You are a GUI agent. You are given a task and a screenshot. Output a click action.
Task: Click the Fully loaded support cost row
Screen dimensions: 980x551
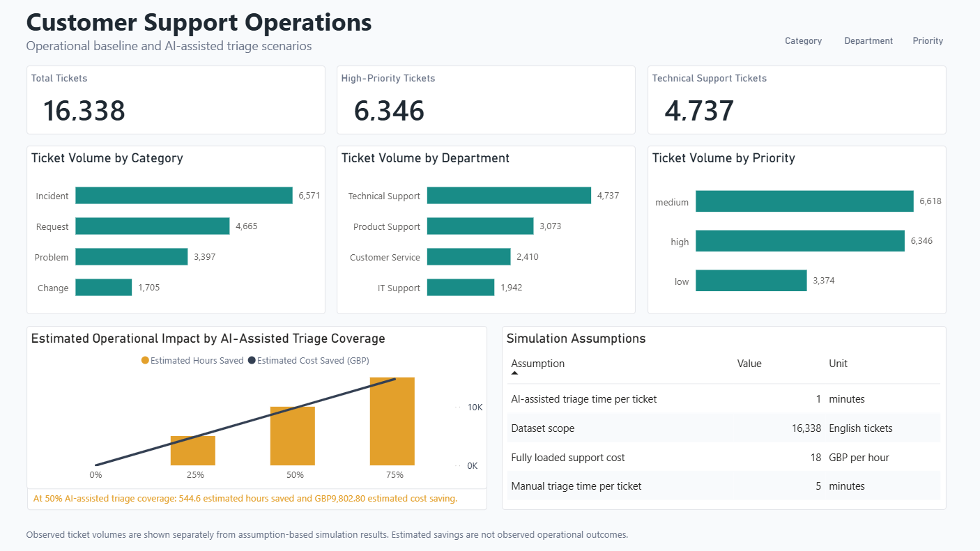point(723,458)
